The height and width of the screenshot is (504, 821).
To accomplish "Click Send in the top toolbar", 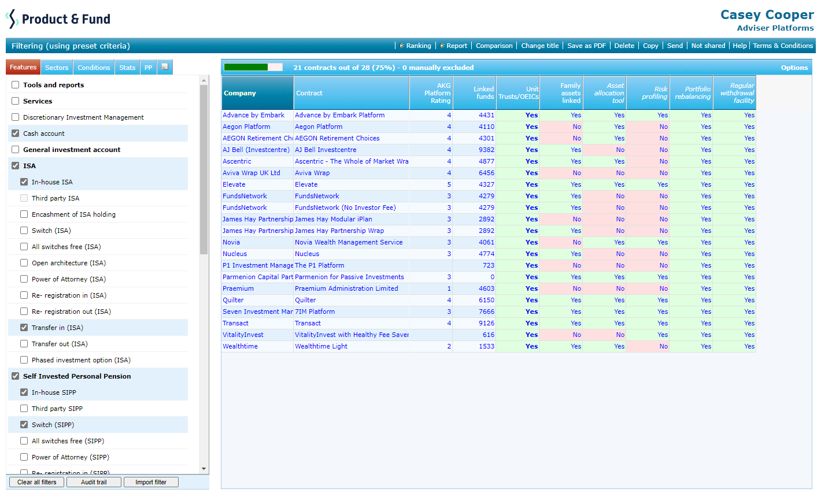I will 675,46.
